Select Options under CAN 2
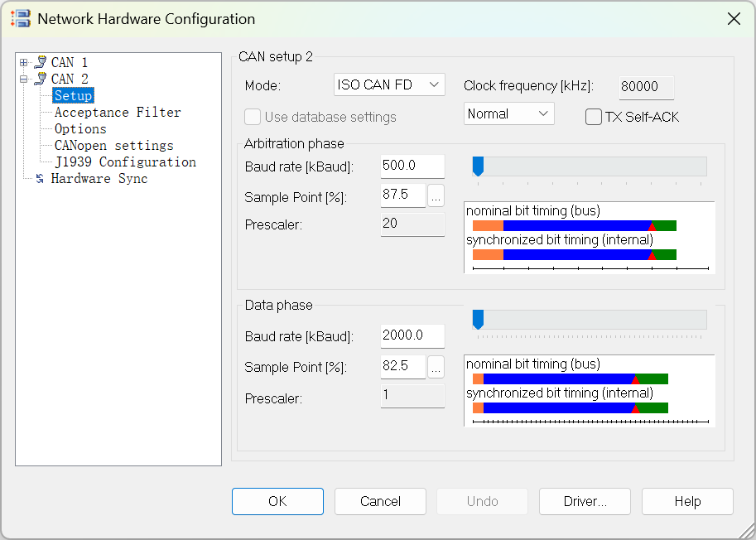The image size is (756, 540). pos(80,129)
